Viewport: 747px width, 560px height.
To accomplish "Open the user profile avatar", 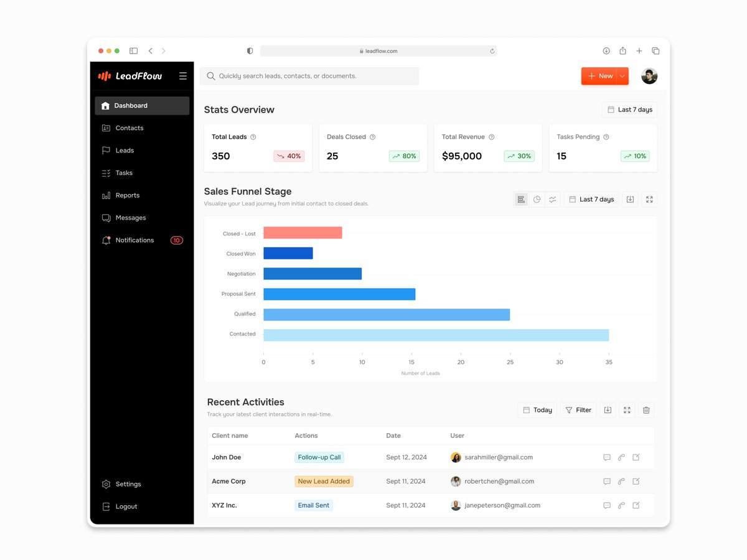I will click(649, 76).
